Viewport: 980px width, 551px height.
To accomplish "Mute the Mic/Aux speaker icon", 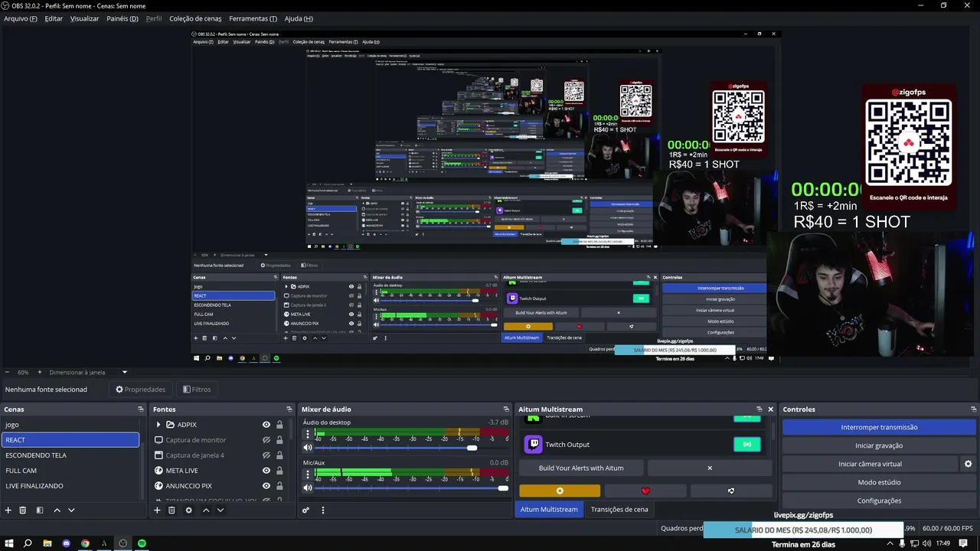I will point(308,488).
